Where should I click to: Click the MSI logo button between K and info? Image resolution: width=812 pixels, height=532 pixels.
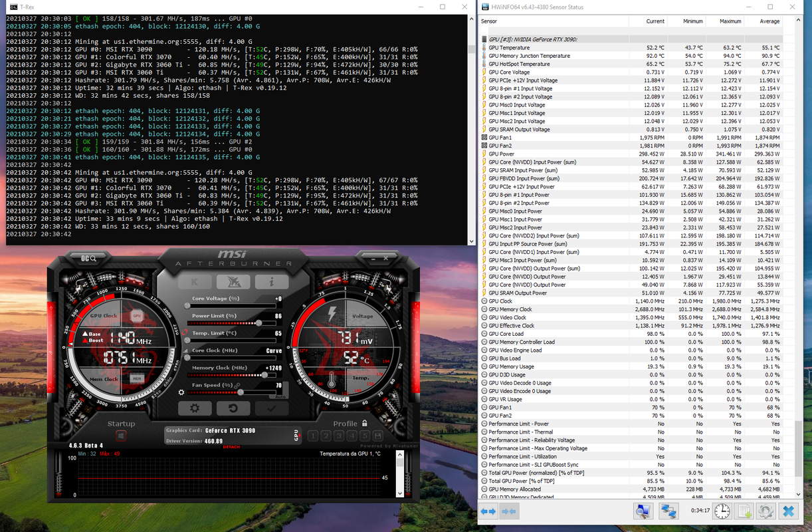tap(234, 282)
